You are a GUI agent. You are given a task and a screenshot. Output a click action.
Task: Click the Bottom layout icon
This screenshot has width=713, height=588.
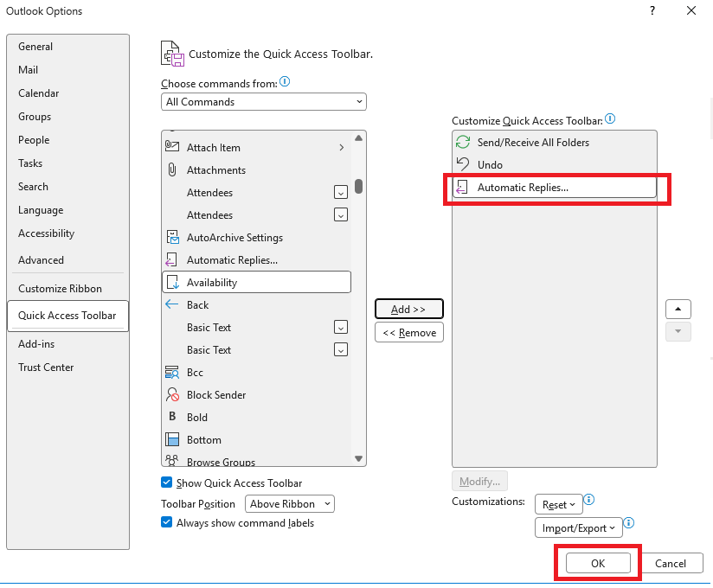point(172,439)
